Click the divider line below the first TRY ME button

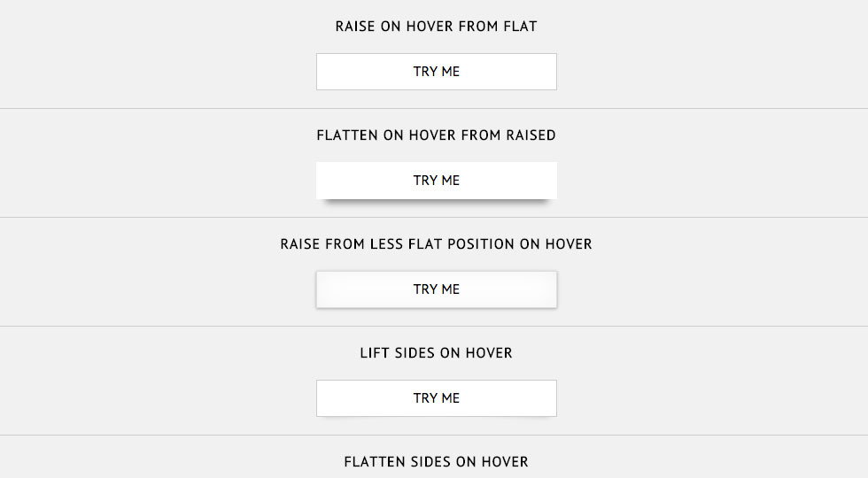coord(434,108)
